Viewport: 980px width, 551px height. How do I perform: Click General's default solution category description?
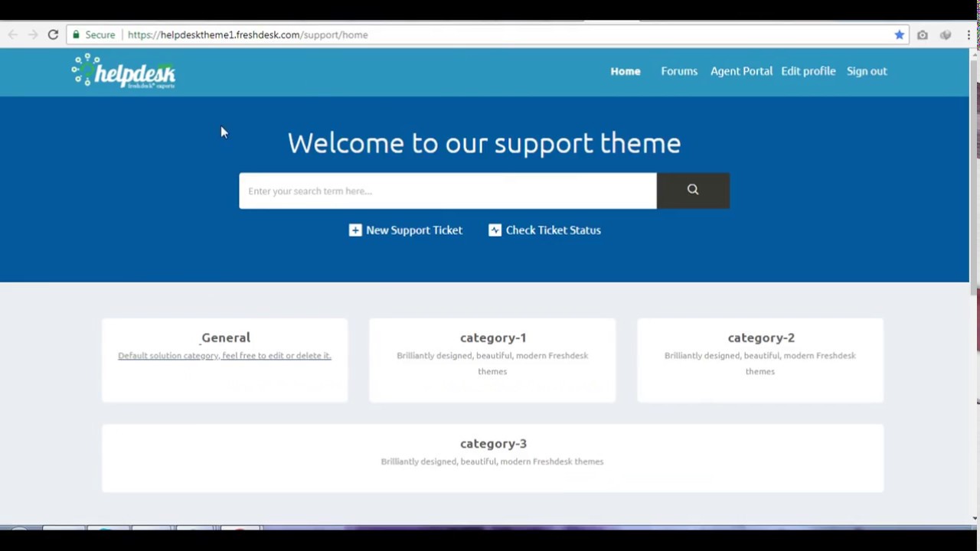coord(224,356)
